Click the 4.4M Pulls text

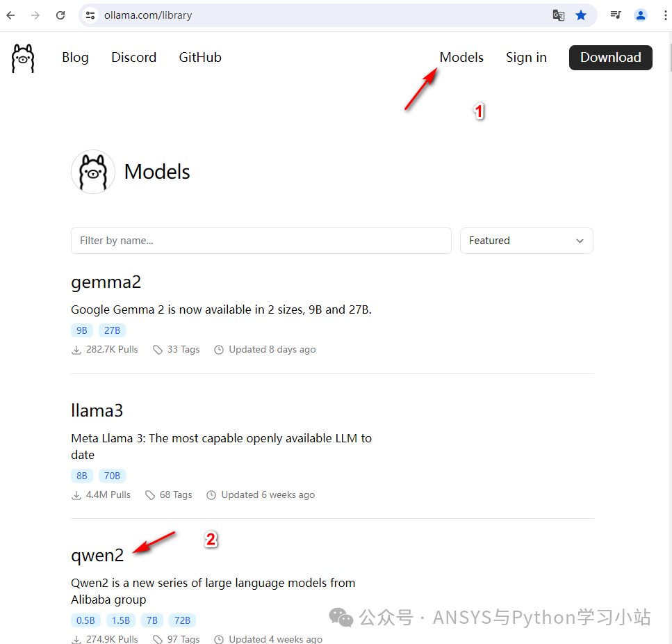(x=108, y=494)
